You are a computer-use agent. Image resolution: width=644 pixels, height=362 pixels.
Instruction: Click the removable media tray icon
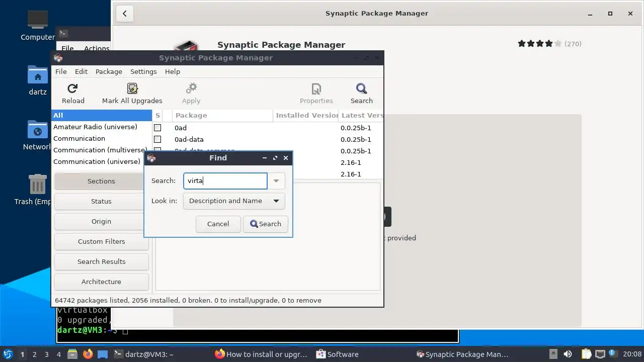click(x=553, y=354)
